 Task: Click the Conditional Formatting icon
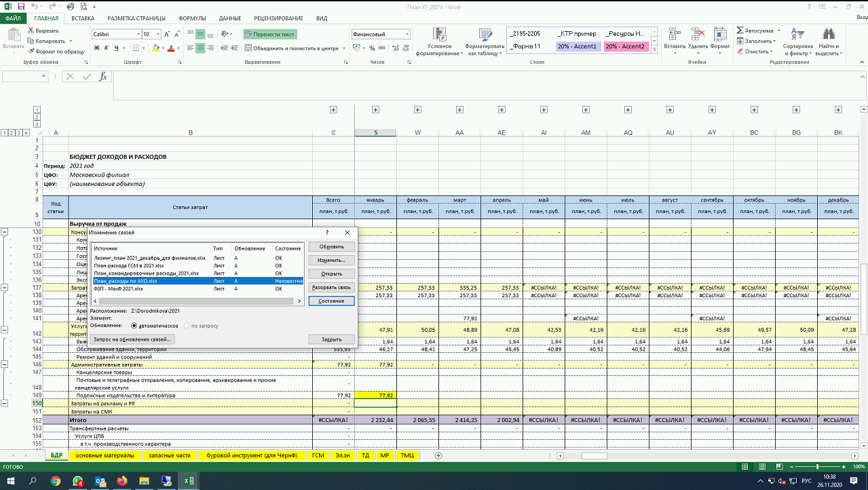[440, 36]
